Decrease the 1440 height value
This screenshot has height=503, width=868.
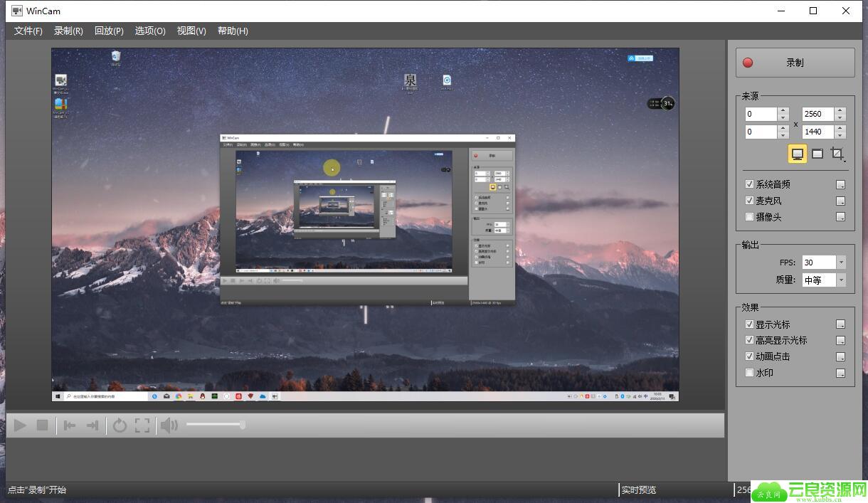pos(840,135)
